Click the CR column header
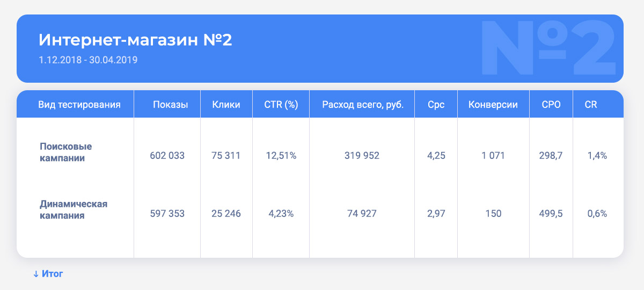This screenshot has height=290, width=644. (x=591, y=105)
